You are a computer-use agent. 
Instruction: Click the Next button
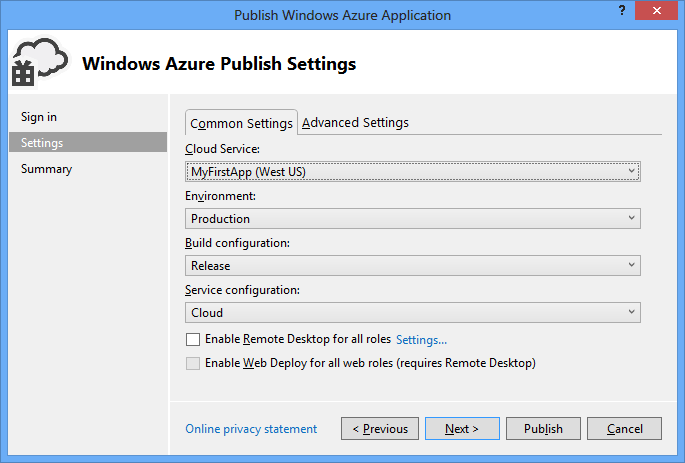(x=462, y=429)
